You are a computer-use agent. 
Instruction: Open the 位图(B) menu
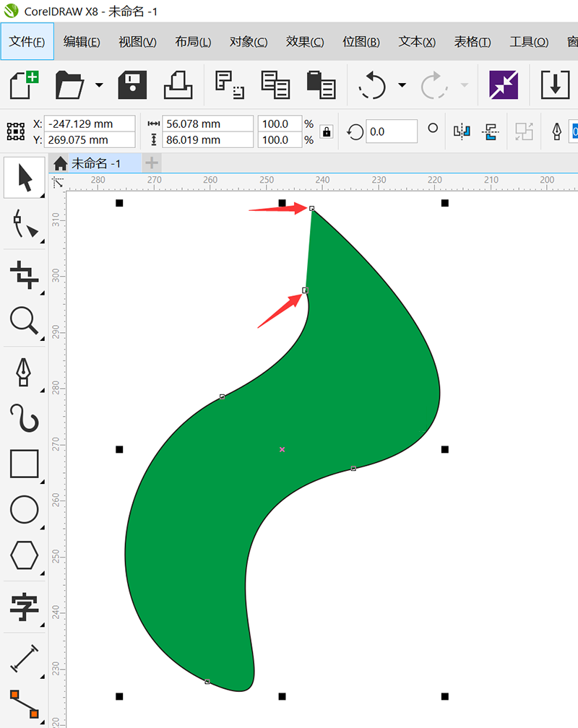pyautogui.click(x=361, y=42)
